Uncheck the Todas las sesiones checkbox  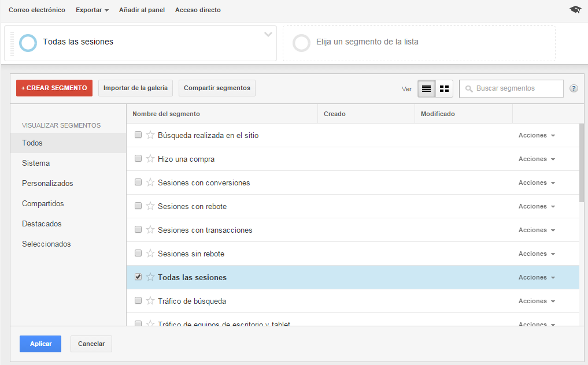click(x=138, y=277)
